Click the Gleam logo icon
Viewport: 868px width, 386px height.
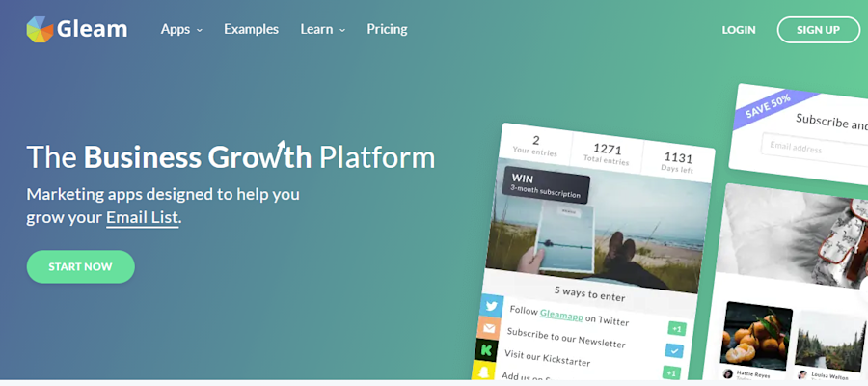[40, 29]
